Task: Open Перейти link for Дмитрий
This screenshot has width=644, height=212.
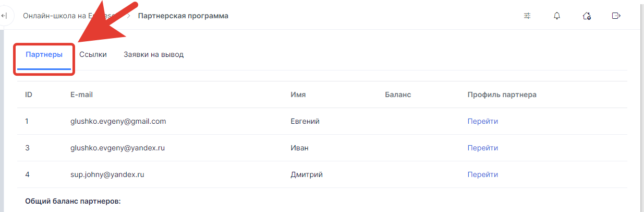Action: [x=482, y=174]
